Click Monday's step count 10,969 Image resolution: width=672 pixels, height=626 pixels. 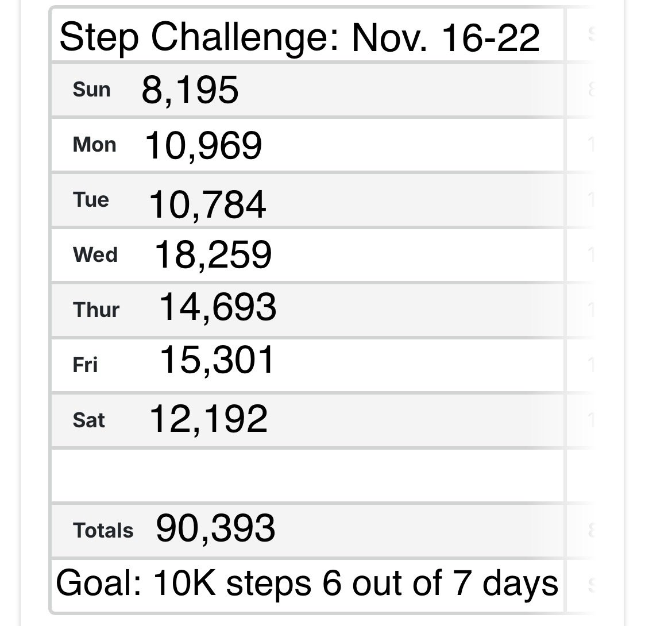point(203,145)
